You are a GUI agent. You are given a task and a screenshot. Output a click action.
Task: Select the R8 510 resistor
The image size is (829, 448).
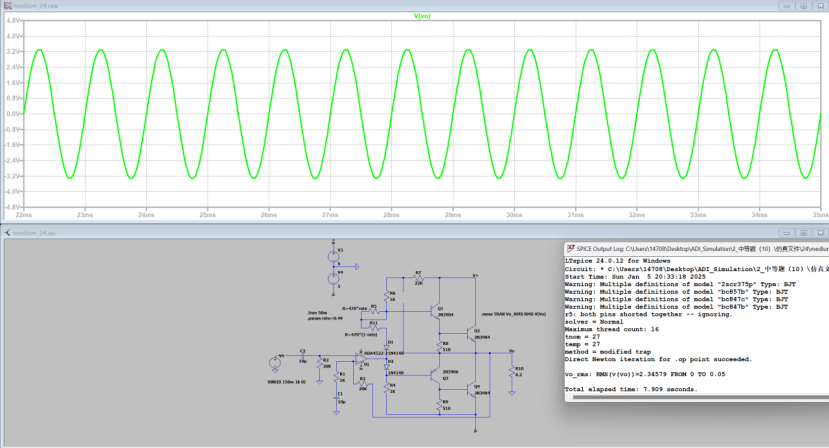(439, 346)
